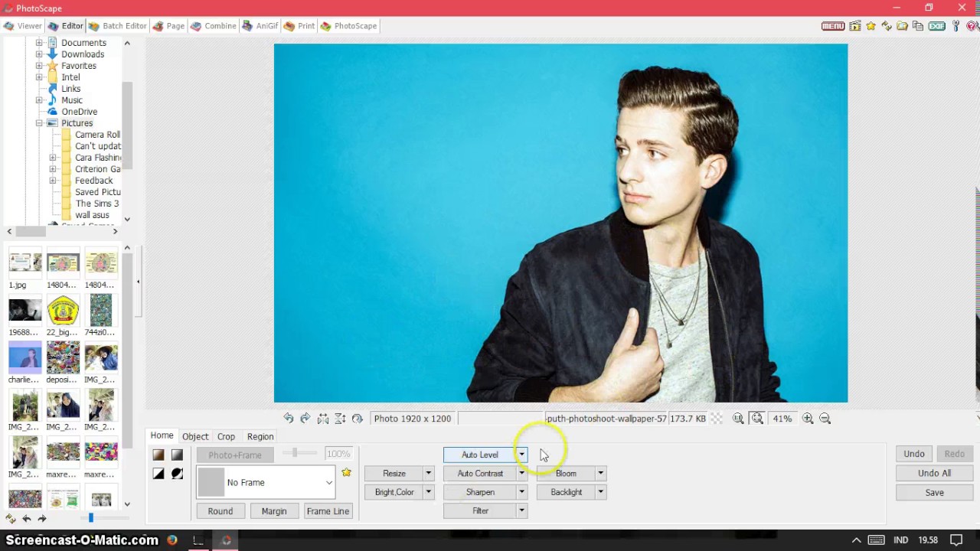Expand the Cara Flashing subfolder node
This screenshot has height=551, width=980.
click(x=53, y=158)
